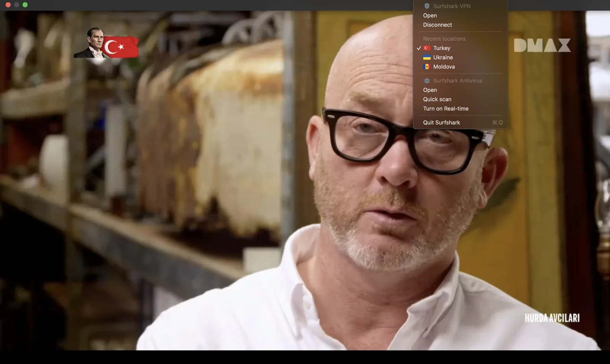Close the video window with red button
This screenshot has width=610, height=364.
(x=8, y=5)
